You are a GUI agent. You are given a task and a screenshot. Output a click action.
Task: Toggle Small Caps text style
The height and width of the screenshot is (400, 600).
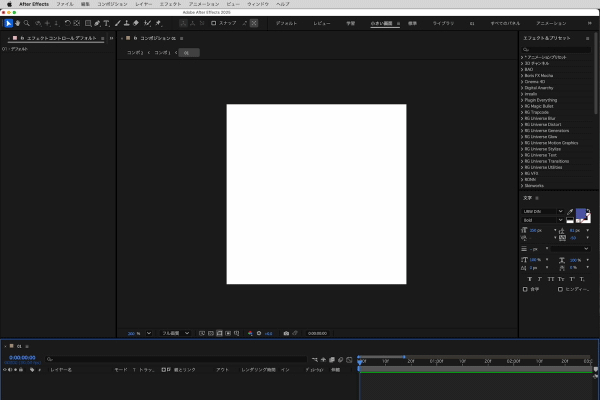(561, 279)
